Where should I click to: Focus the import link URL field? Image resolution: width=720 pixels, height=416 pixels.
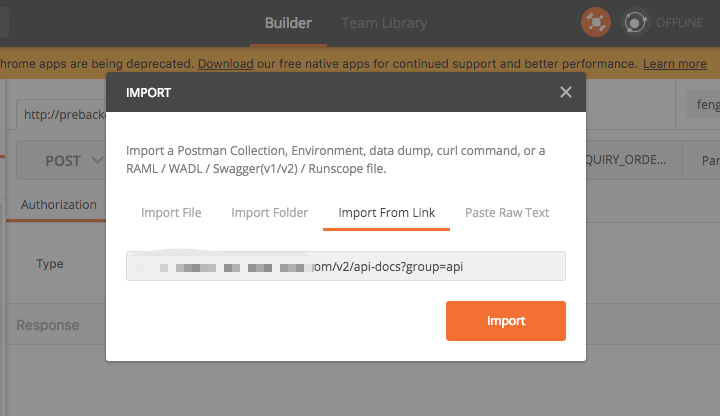346,266
